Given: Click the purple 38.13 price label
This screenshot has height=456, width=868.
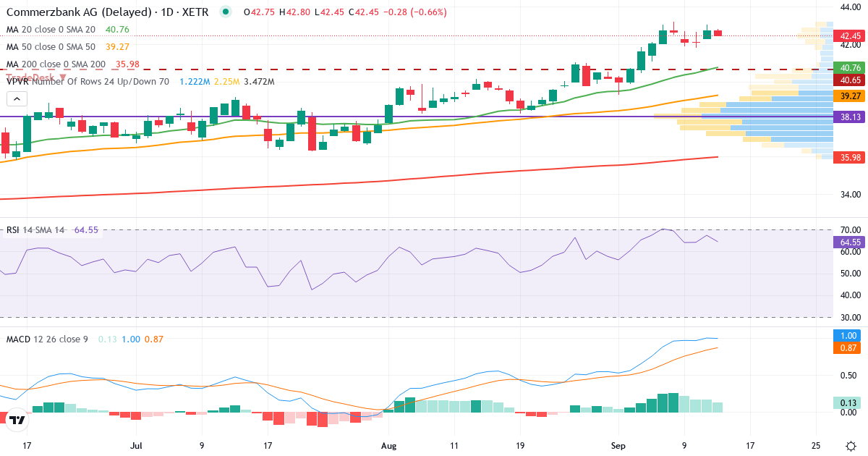Looking at the screenshot, I should (x=848, y=117).
